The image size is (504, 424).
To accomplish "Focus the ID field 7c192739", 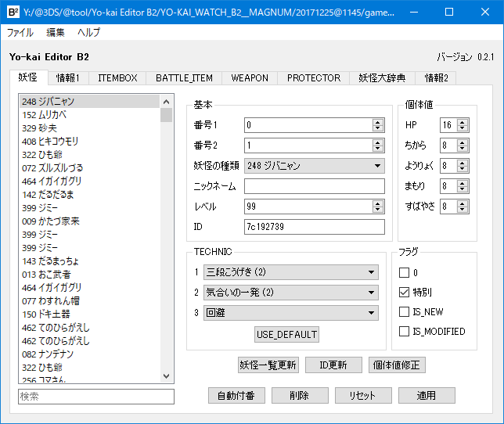I will click(315, 227).
